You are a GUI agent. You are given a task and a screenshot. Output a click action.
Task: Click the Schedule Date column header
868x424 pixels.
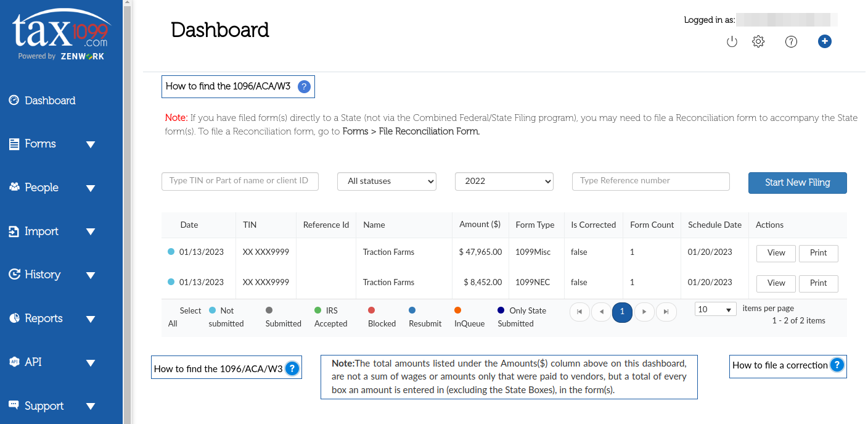click(x=714, y=225)
